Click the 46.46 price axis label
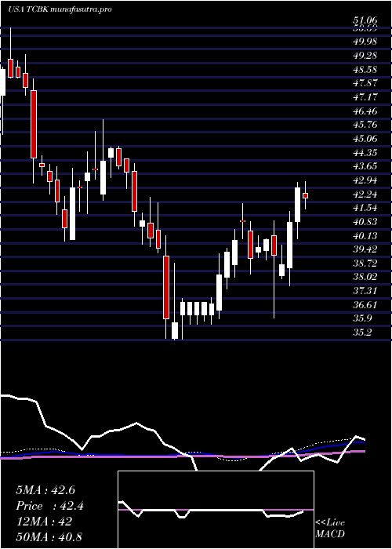The width and height of the screenshot is (392, 549). point(365,111)
